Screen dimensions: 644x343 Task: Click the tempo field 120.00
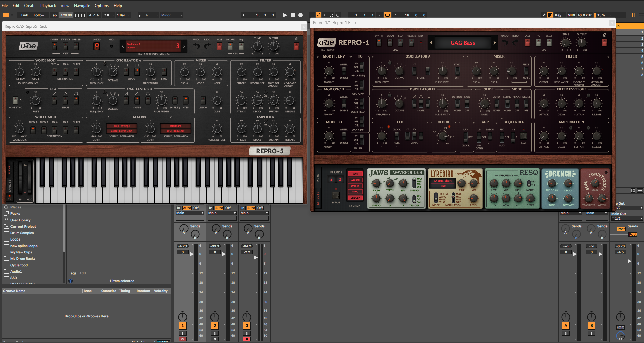[66, 15]
